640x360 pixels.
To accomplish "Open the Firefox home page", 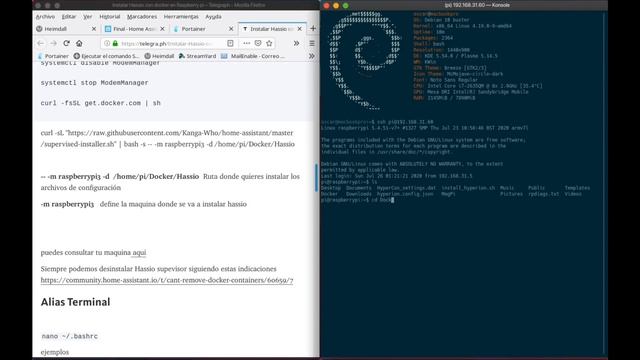I will point(79,43).
